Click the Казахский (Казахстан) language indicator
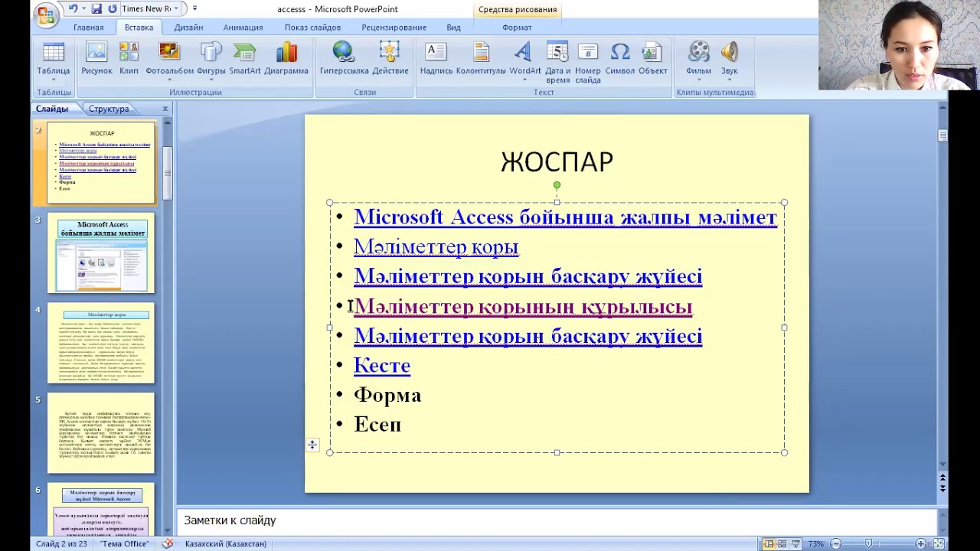 coord(226,544)
